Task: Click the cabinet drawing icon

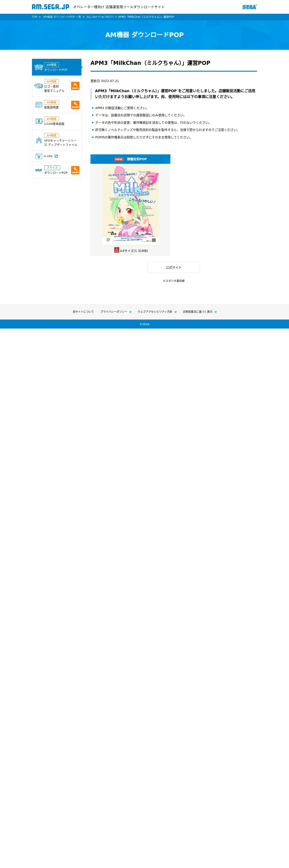Action: (39, 121)
